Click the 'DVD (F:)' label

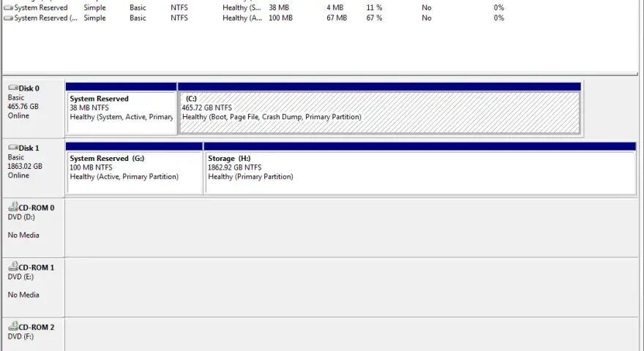(20, 336)
